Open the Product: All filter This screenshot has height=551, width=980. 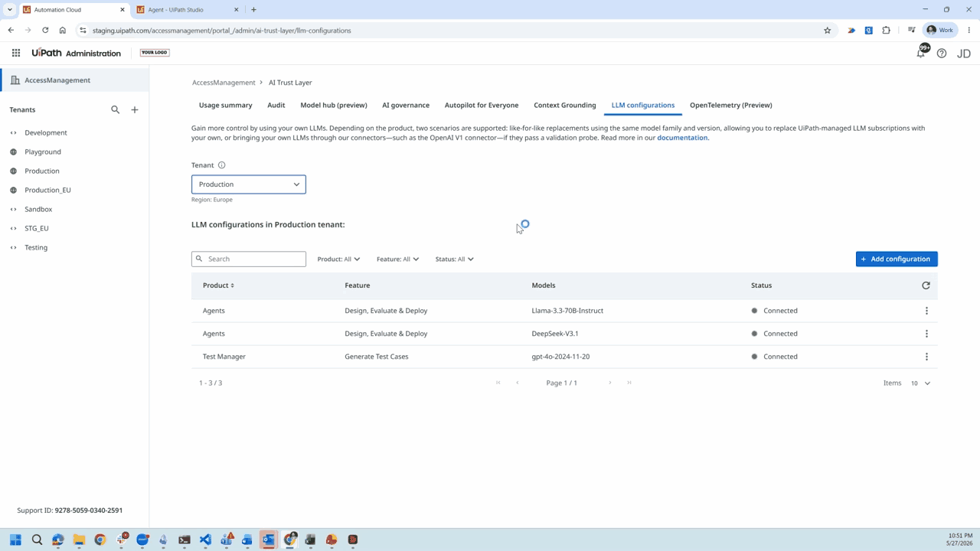[x=338, y=259]
